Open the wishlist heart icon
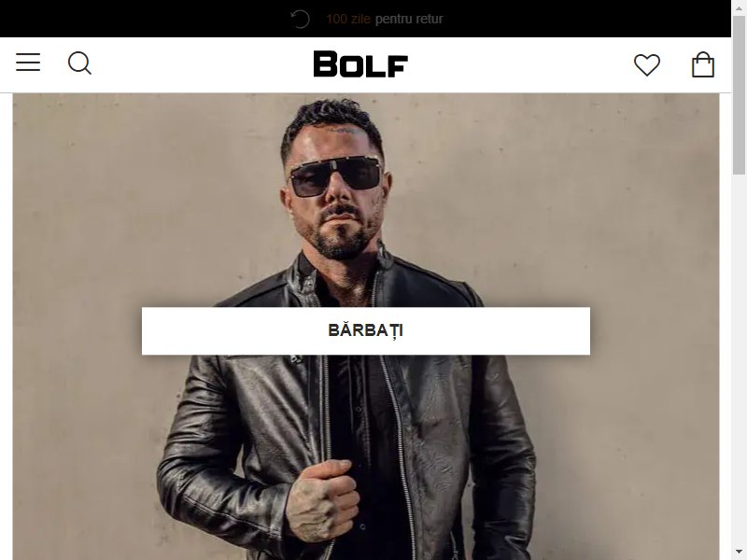The width and height of the screenshot is (747, 560). tap(647, 64)
